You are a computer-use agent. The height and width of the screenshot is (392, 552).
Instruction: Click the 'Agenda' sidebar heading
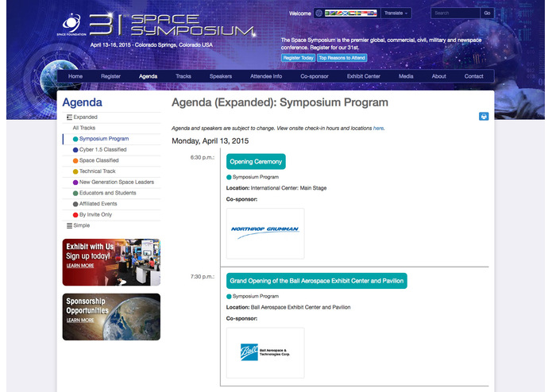click(83, 102)
